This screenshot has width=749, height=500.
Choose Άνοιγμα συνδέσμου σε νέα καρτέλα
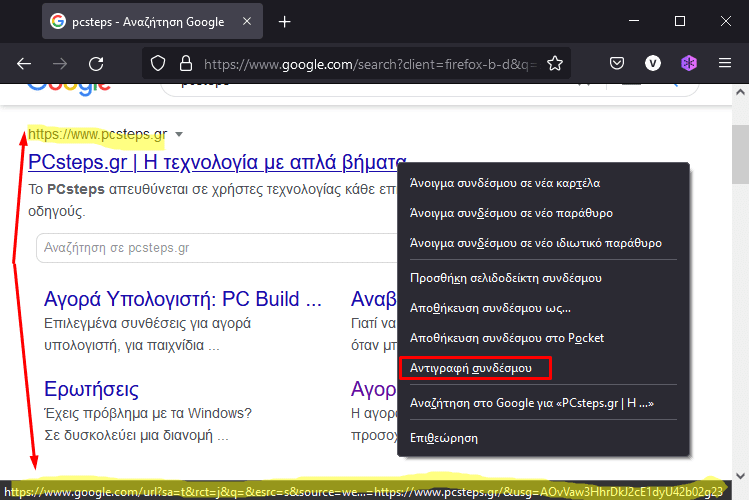pos(543,183)
